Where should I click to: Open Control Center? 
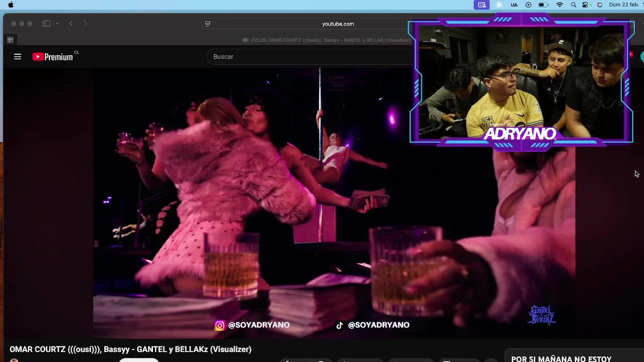(x=586, y=5)
